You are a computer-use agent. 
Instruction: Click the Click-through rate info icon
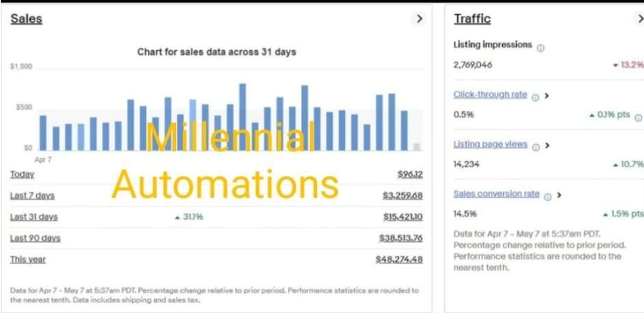pos(535,98)
